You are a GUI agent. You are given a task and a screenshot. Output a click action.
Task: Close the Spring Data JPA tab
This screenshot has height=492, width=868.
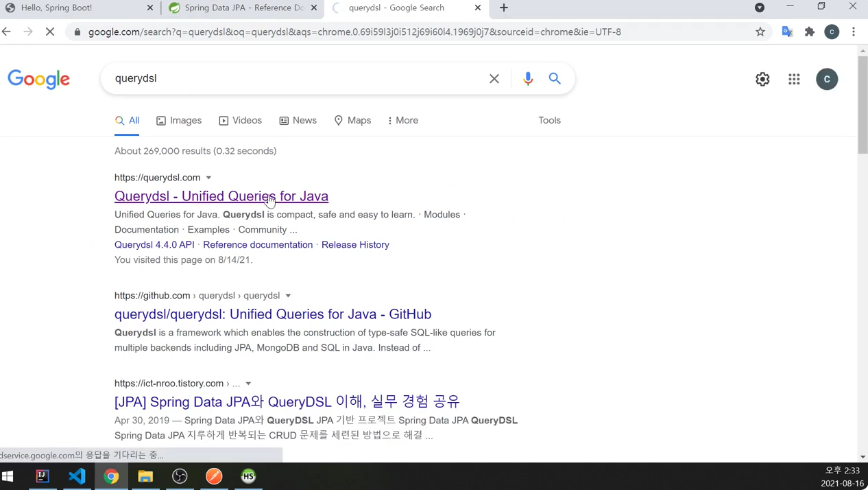(314, 8)
